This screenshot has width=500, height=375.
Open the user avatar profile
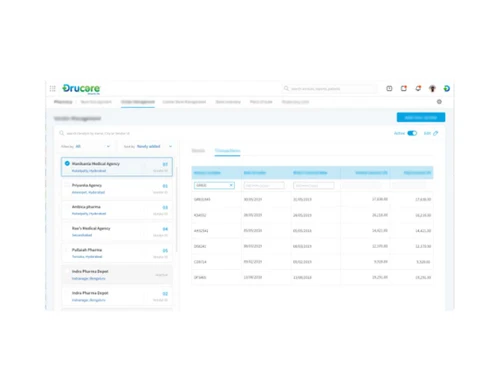pos(432,88)
